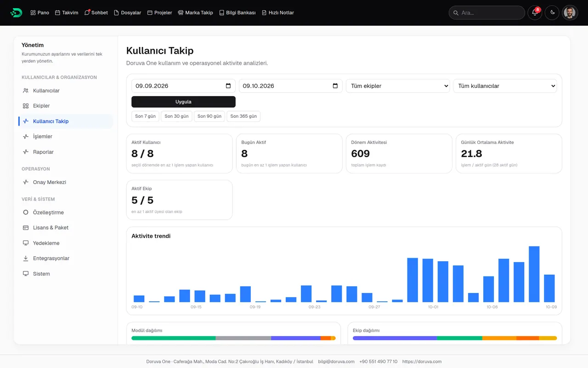Open calendar picker on start date 09.09.2026
Image resolution: width=588 pixels, height=368 pixels.
(228, 86)
